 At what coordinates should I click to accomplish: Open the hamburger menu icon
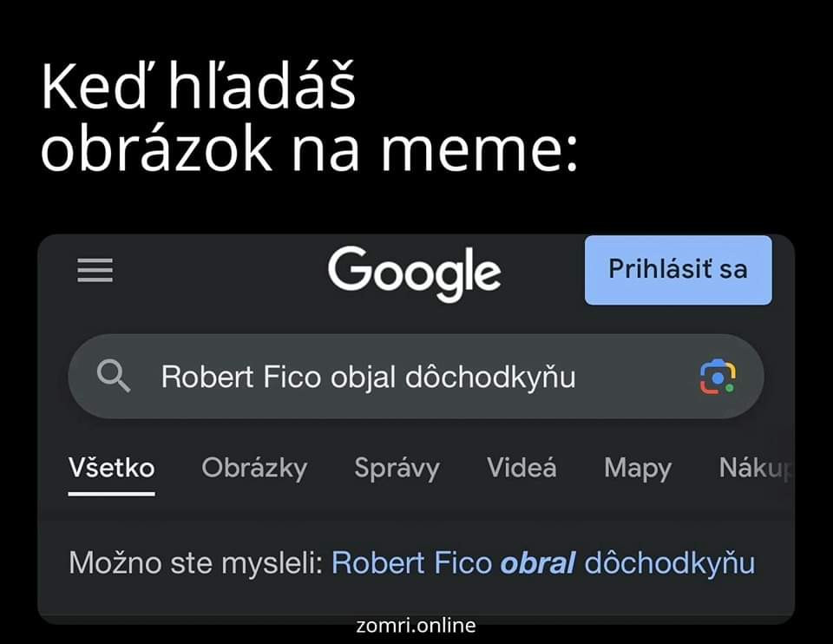click(x=95, y=270)
